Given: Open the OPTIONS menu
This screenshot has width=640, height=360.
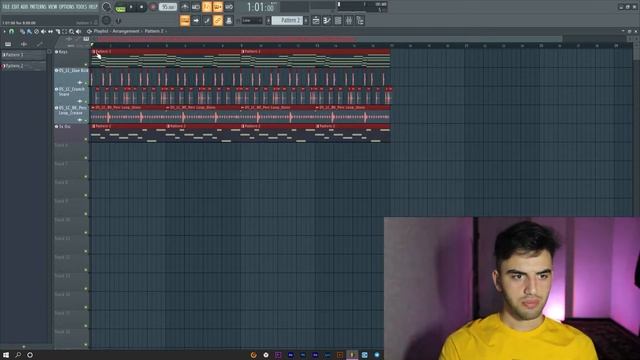Looking at the screenshot, I should pos(67,7).
